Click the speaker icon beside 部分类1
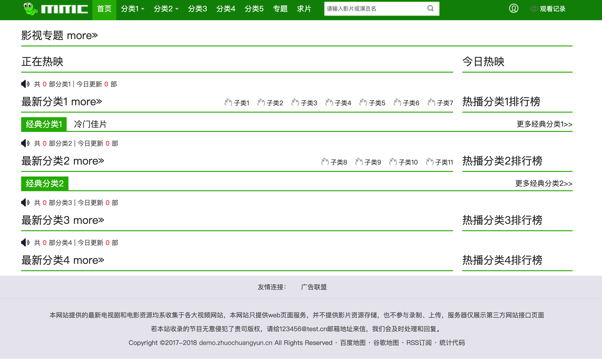The image size is (602, 364). tap(25, 84)
